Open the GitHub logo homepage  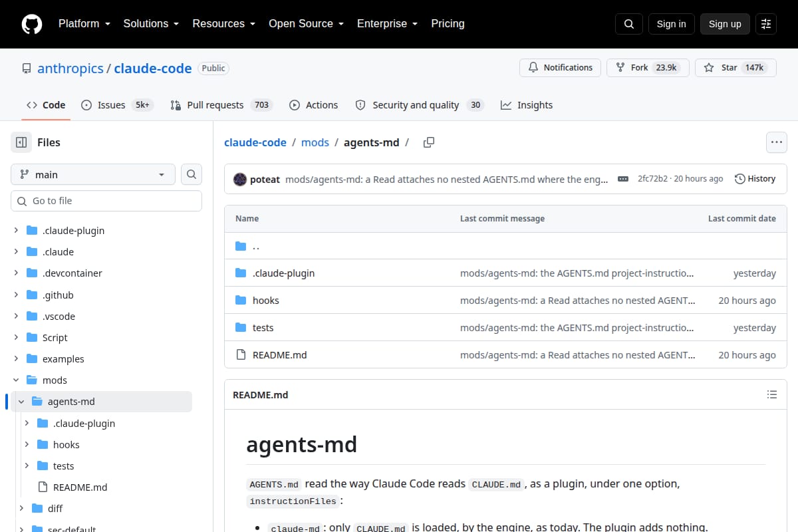(31, 24)
